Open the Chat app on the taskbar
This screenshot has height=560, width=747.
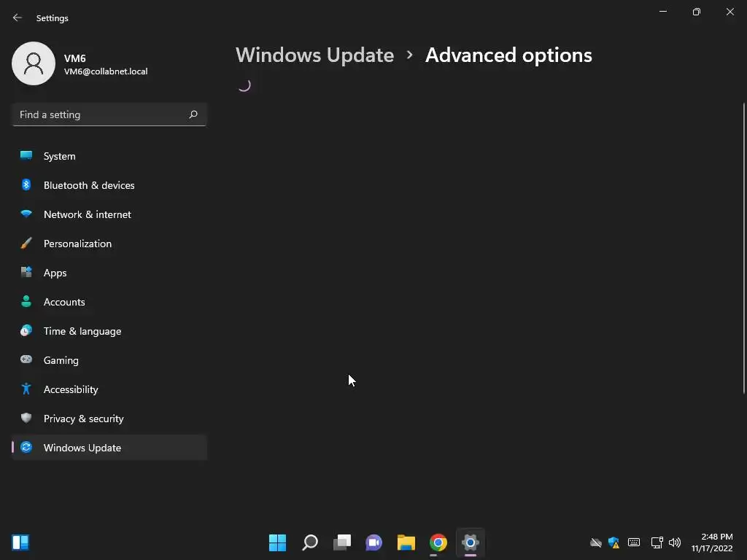pyautogui.click(x=374, y=542)
